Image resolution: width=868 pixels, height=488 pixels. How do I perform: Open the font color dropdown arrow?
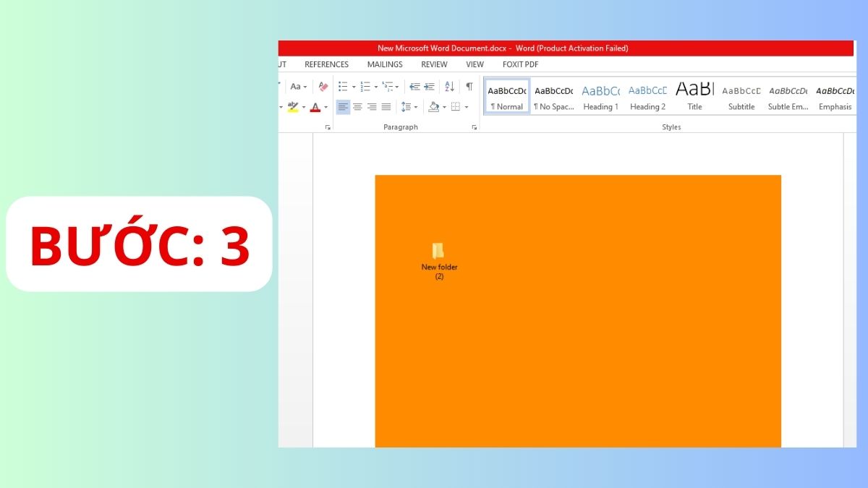325,107
